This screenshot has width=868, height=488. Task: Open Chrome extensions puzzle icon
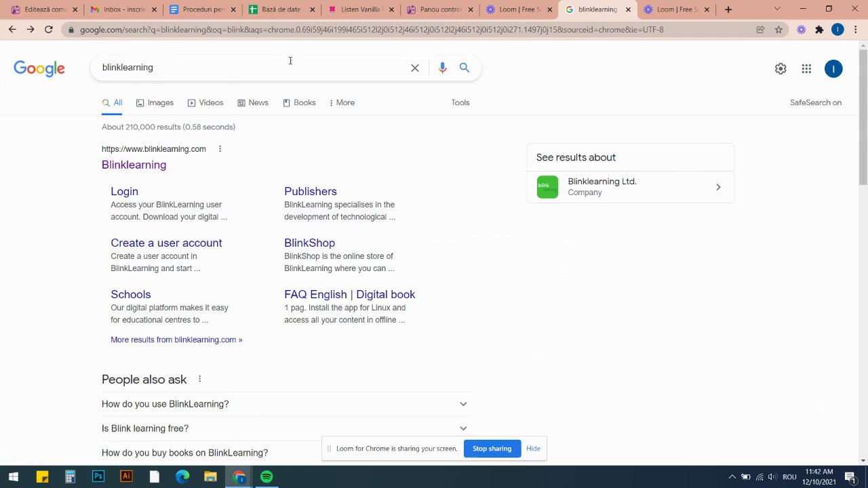click(819, 30)
